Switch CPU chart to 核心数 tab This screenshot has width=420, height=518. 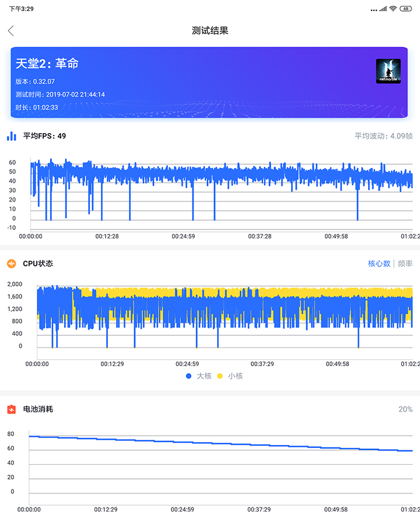[x=379, y=263]
